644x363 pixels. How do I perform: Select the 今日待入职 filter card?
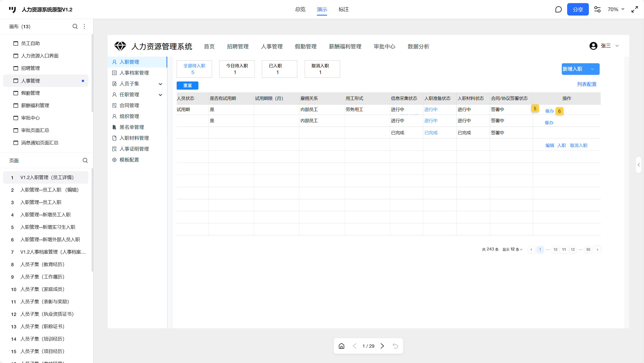(x=237, y=69)
